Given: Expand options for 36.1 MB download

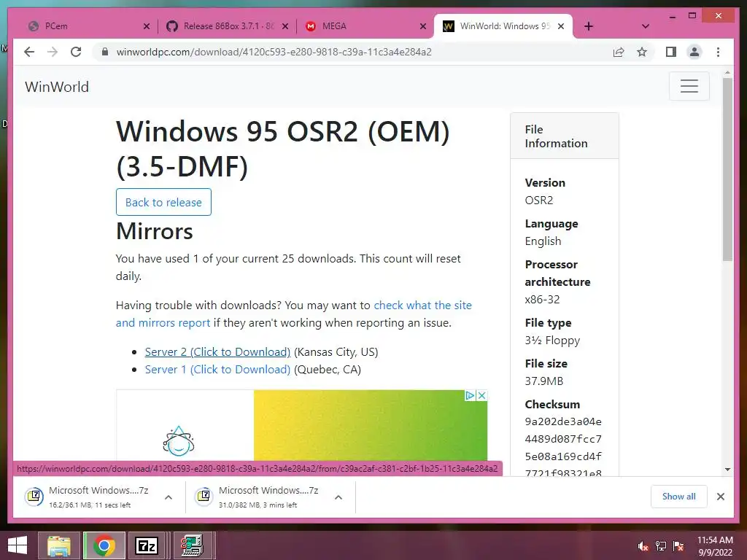Looking at the screenshot, I should pyautogui.click(x=169, y=497).
